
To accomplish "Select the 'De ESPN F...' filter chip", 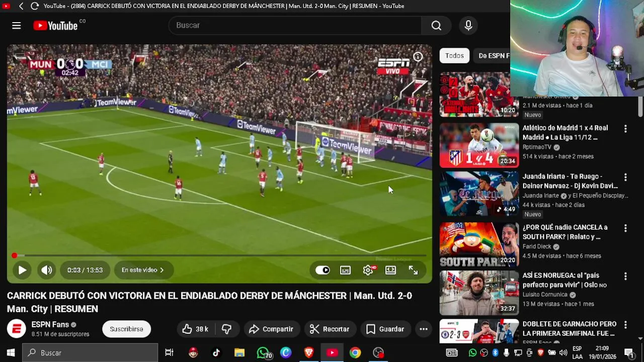I will [x=493, y=56].
